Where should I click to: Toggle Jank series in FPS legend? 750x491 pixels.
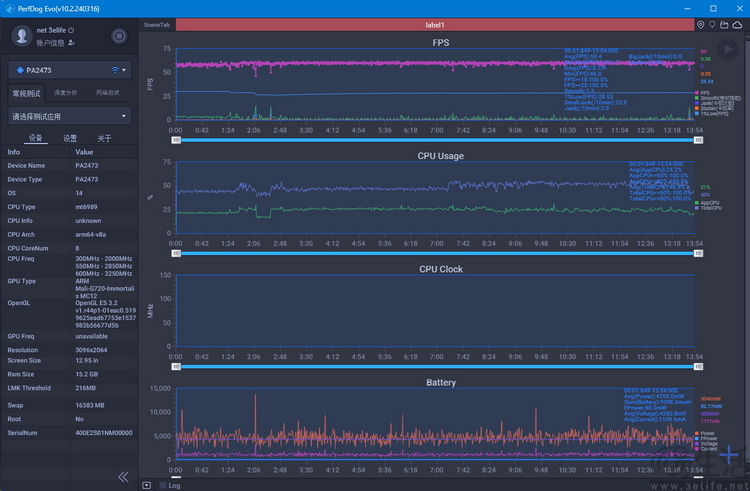click(714, 103)
